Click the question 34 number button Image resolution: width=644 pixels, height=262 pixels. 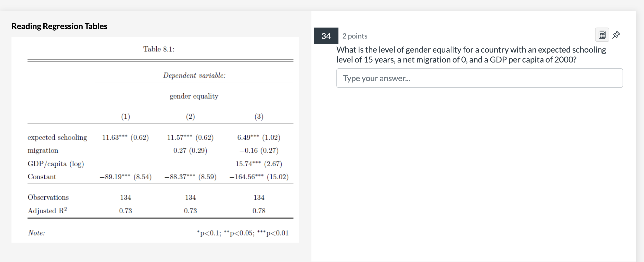[326, 36]
